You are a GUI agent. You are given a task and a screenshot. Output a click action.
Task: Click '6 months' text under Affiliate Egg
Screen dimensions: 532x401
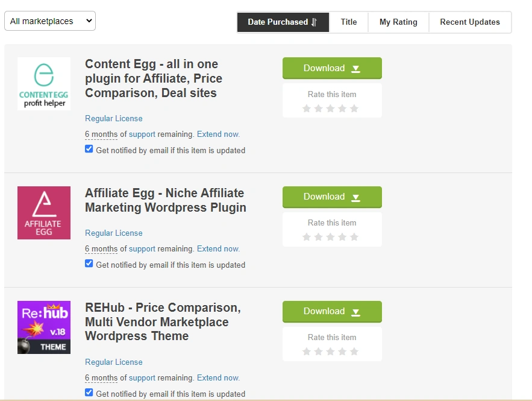pos(101,249)
